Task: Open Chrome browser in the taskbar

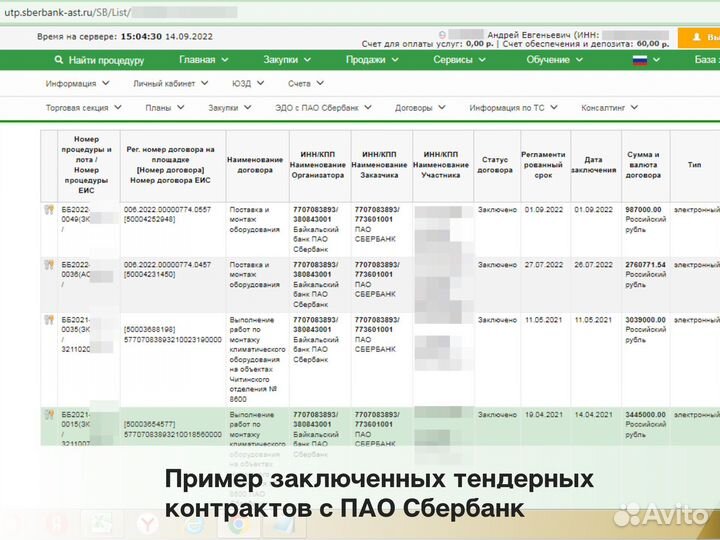Action: click(x=237, y=525)
